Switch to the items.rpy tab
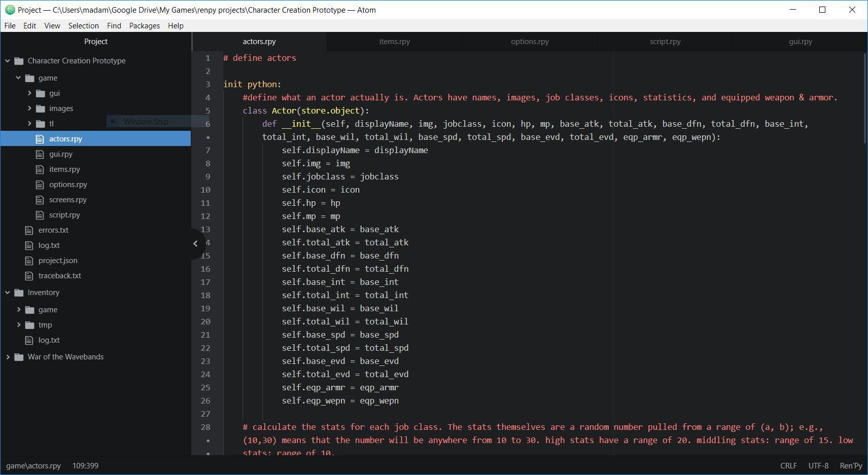The image size is (868, 475). (x=395, y=42)
